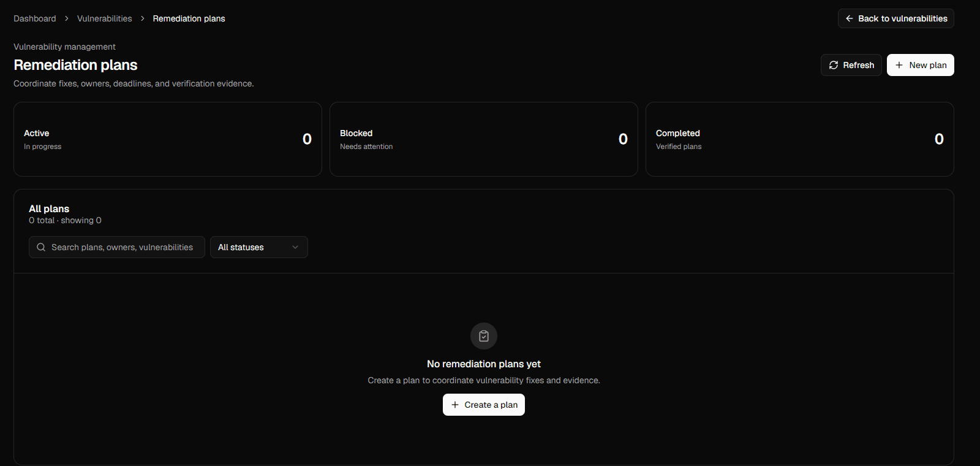Refresh the remediation plans list

pyautogui.click(x=851, y=65)
